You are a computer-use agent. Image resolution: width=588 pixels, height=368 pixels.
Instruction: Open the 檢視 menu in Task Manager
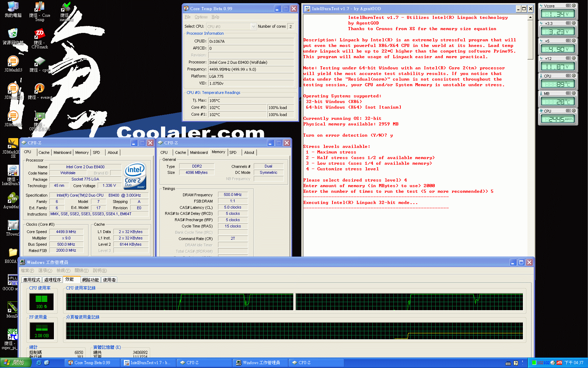click(x=63, y=271)
